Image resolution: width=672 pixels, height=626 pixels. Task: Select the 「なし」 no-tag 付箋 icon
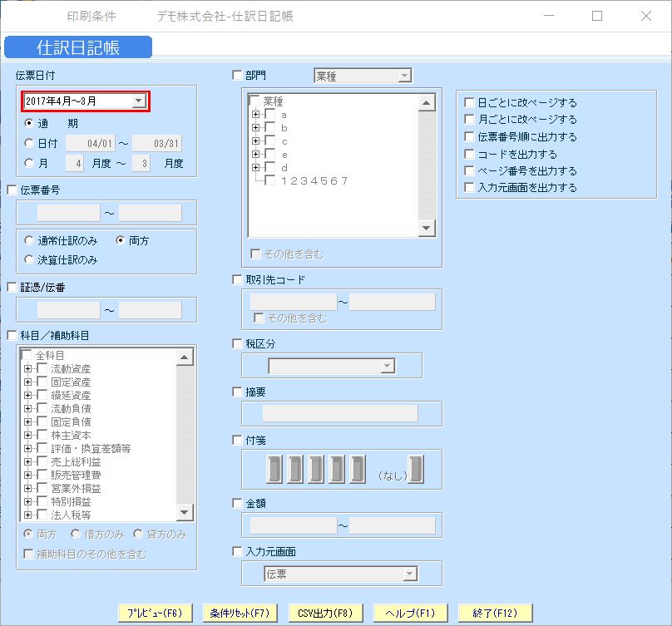(x=415, y=469)
